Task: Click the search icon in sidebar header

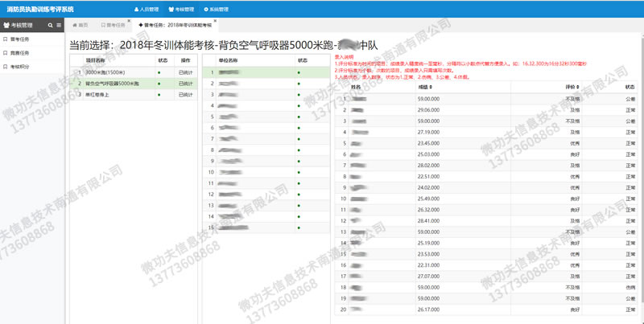Action: pyautogui.click(x=50, y=25)
